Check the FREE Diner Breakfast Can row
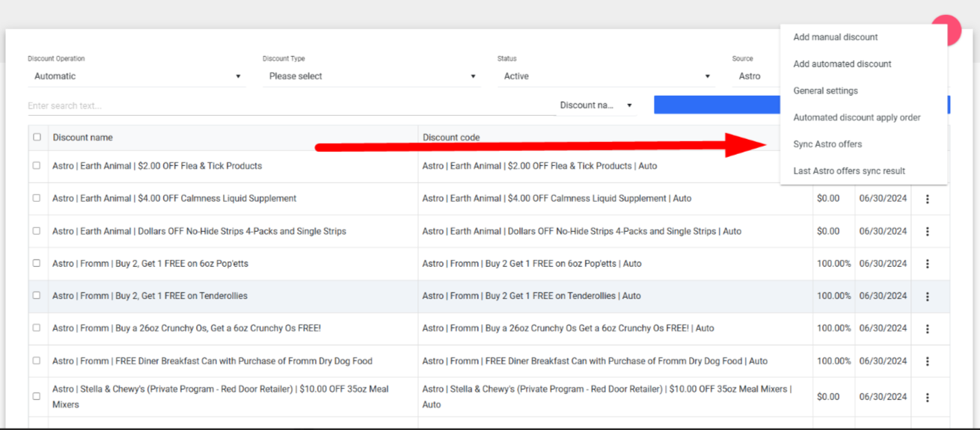Image resolution: width=980 pixels, height=430 pixels. [37, 360]
